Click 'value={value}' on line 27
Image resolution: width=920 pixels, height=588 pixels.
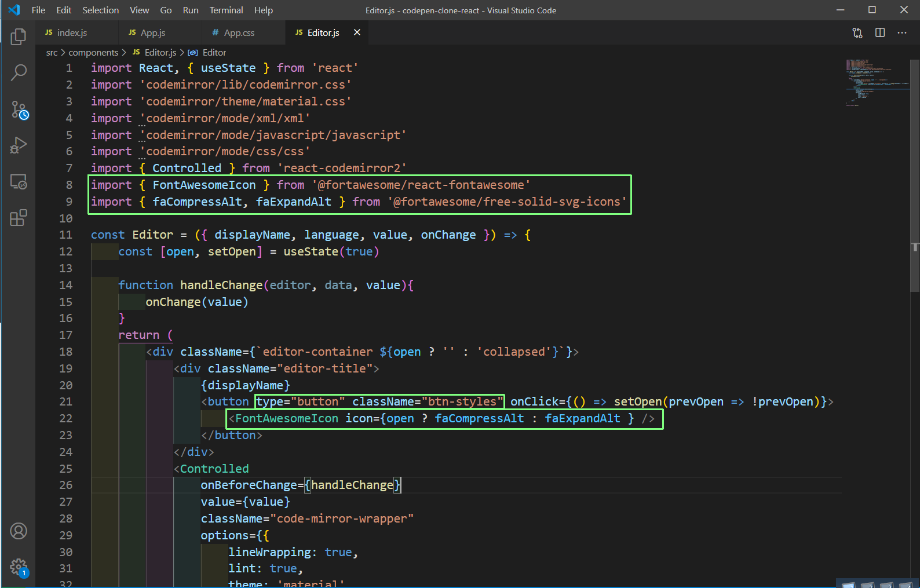(x=246, y=502)
